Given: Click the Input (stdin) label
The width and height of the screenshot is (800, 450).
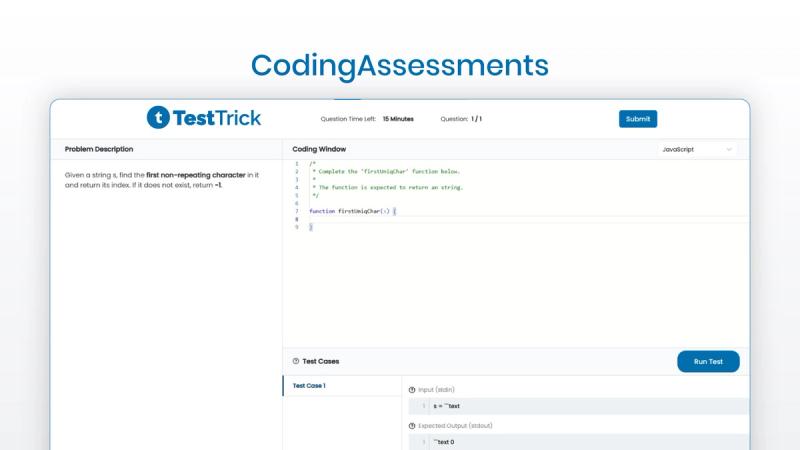Looking at the screenshot, I should point(436,390).
